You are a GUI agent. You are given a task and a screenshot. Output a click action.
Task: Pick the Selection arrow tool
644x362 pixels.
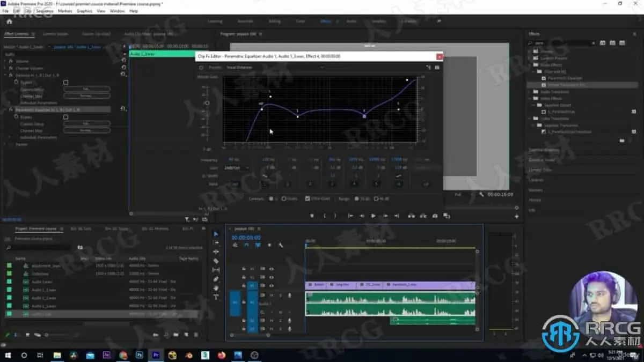coord(216,234)
